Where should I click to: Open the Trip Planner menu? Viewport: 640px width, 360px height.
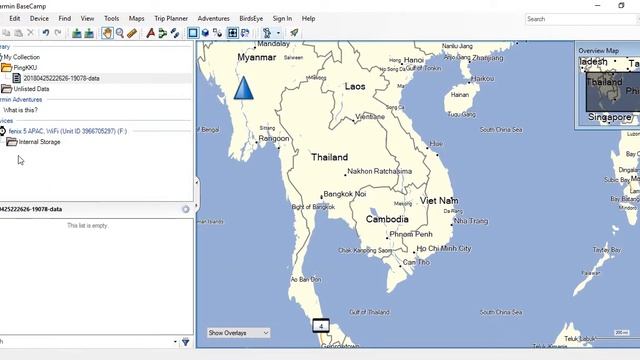171,19
